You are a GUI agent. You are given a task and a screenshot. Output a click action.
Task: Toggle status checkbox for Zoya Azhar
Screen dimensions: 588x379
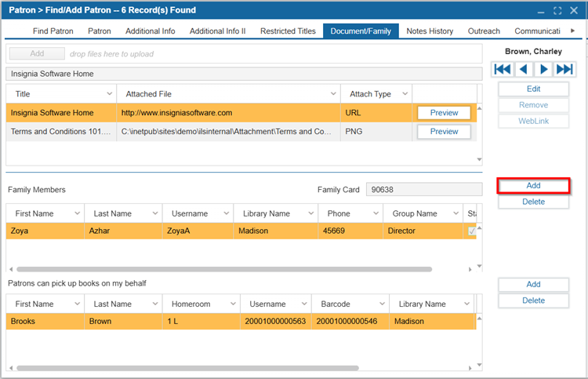(x=472, y=231)
